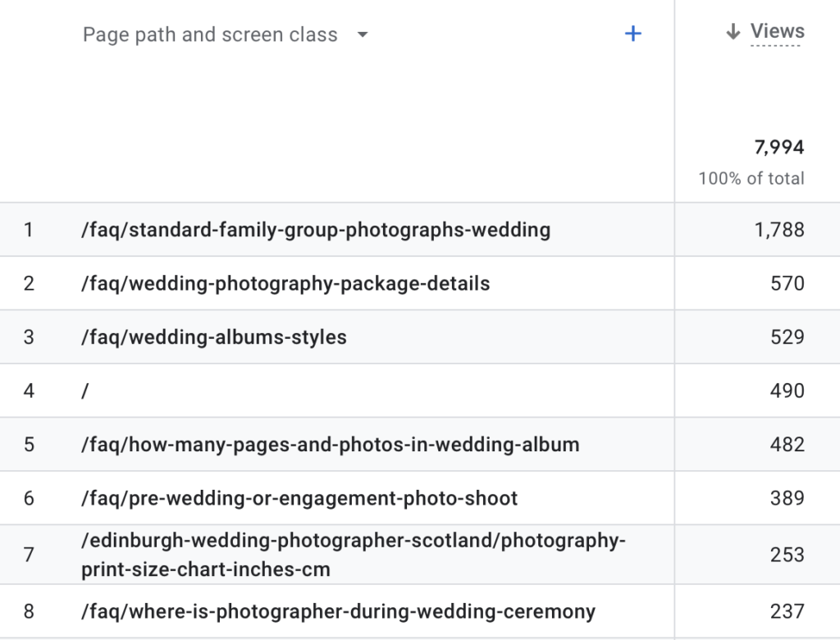
Task: Click the 529 views value
Action: [787, 337]
